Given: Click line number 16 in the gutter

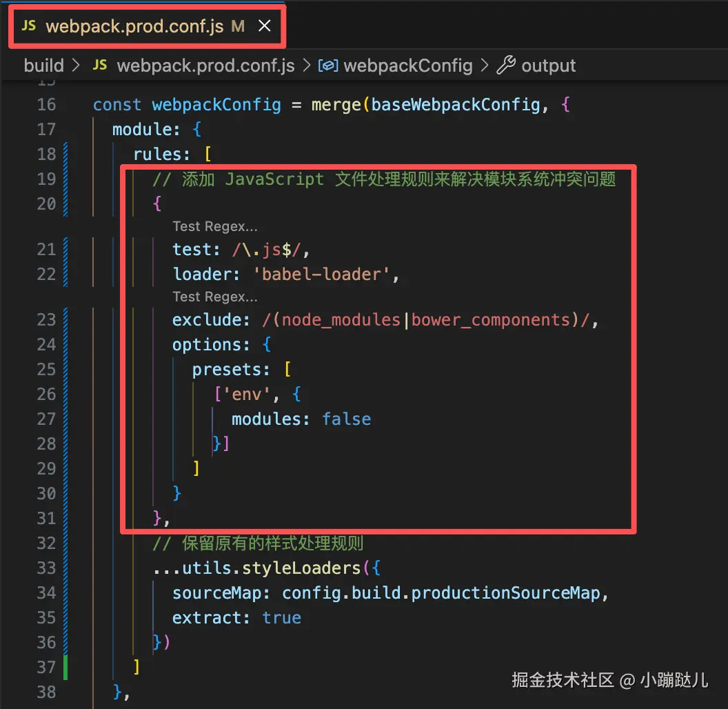Looking at the screenshot, I should (46, 105).
